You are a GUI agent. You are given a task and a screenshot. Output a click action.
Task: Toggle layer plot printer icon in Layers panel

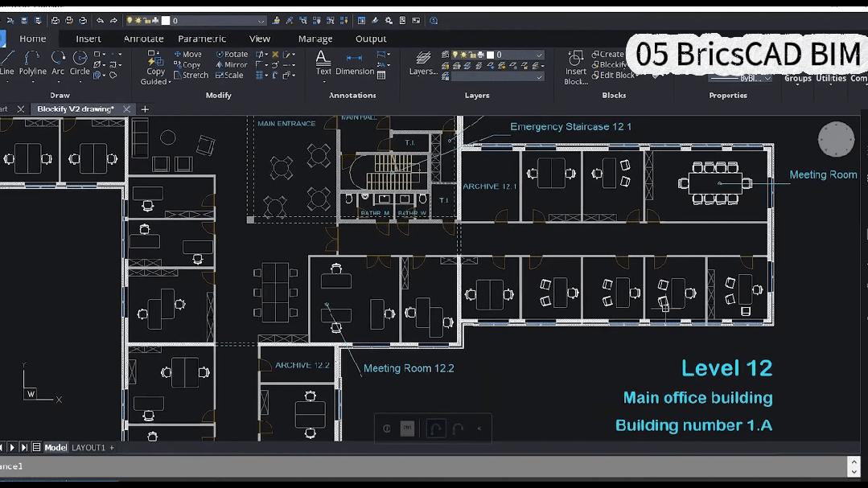click(480, 55)
